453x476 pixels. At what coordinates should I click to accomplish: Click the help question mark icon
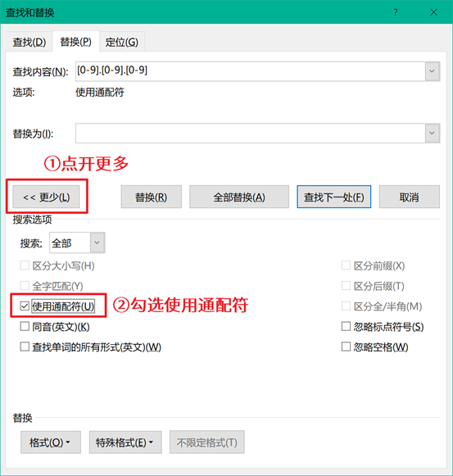(x=396, y=12)
